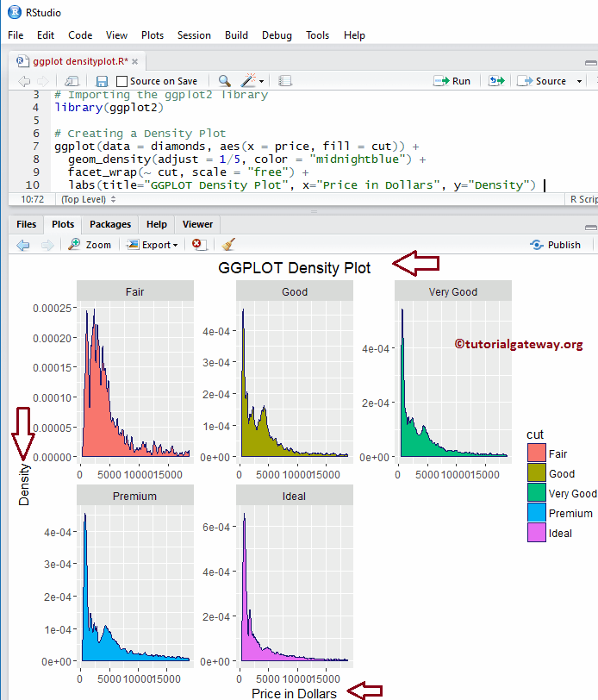Click Fair legend color swatch
This screenshot has width=598, height=700.
click(x=537, y=453)
